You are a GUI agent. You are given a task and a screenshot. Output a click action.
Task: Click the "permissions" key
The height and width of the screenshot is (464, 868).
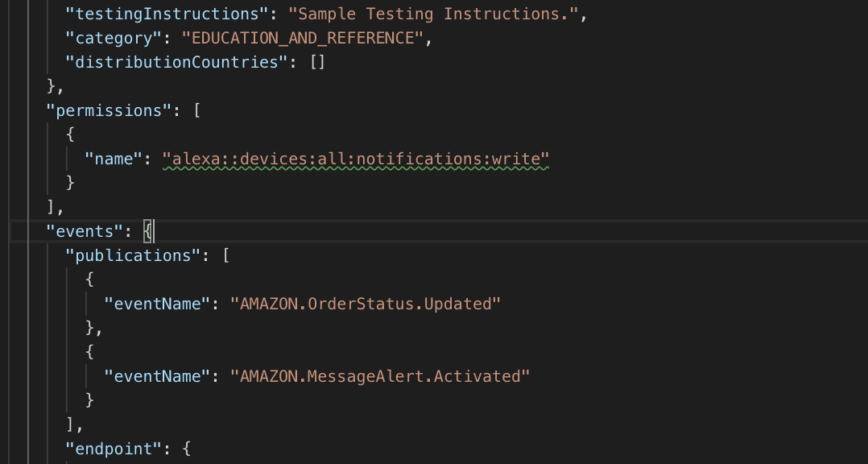click(x=109, y=110)
